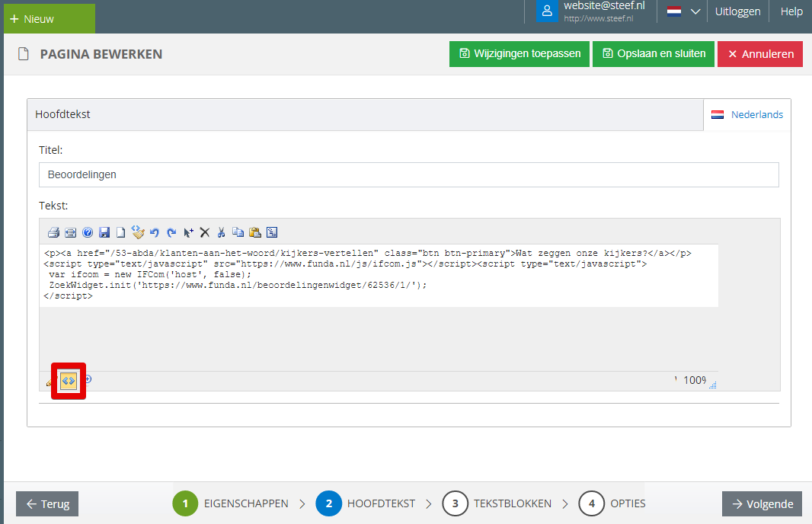The height and width of the screenshot is (524, 812).
Task: Click the floppy disk Save icon
Action: click(104, 232)
